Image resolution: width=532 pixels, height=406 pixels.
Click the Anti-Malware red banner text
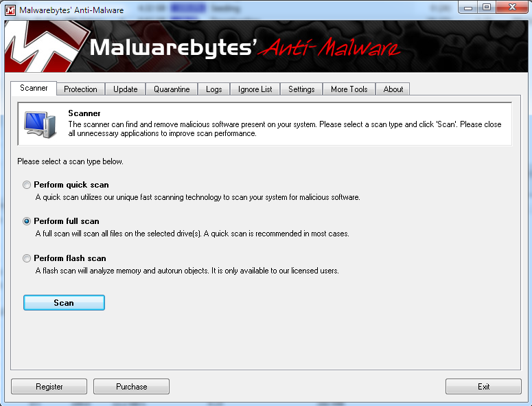[x=329, y=47]
